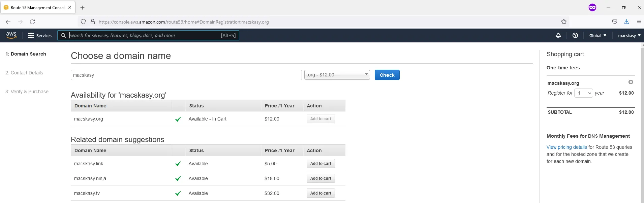Open the Firefox hamburger menu
Screen dimensions: 644x203
[x=639, y=22]
